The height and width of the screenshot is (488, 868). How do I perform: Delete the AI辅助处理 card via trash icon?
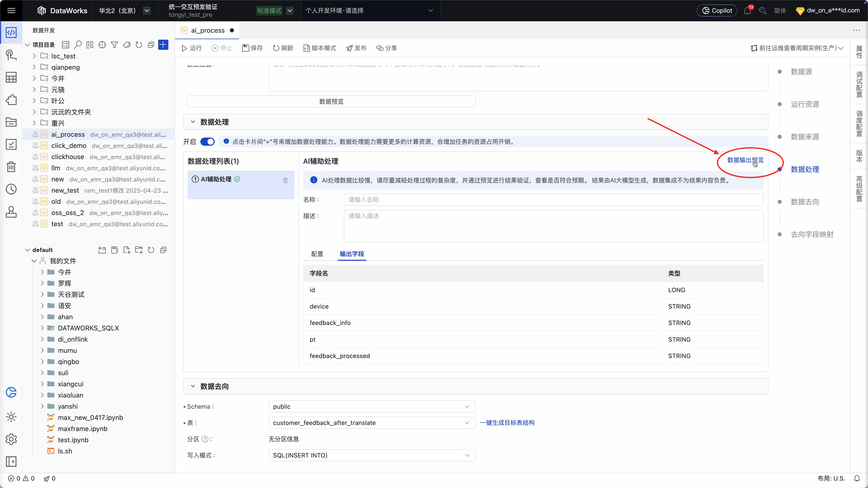285,180
